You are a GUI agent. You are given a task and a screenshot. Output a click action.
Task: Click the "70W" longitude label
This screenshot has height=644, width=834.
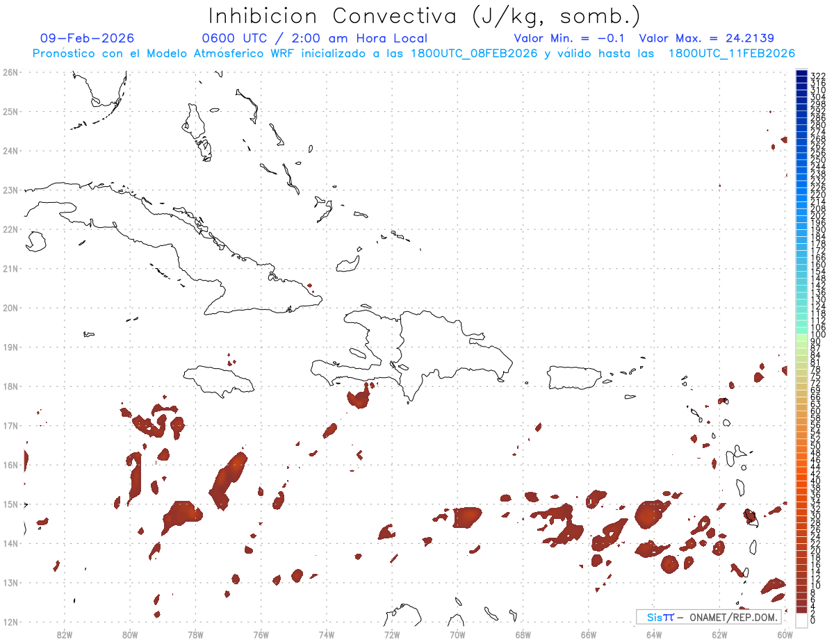[457, 635]
